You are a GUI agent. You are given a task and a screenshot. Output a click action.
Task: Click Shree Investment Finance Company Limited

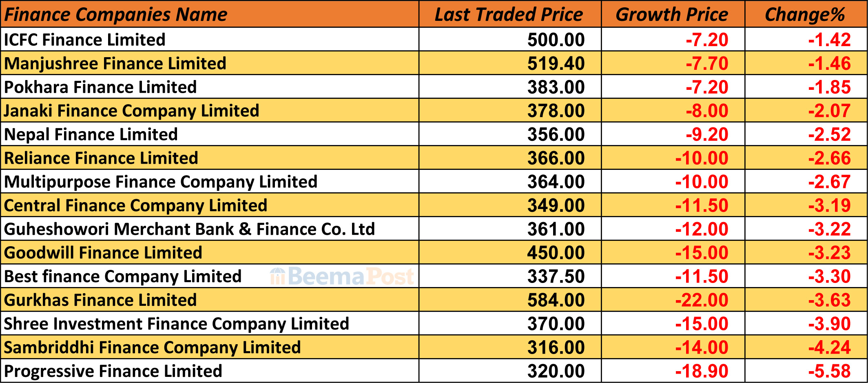click(176, 324)
